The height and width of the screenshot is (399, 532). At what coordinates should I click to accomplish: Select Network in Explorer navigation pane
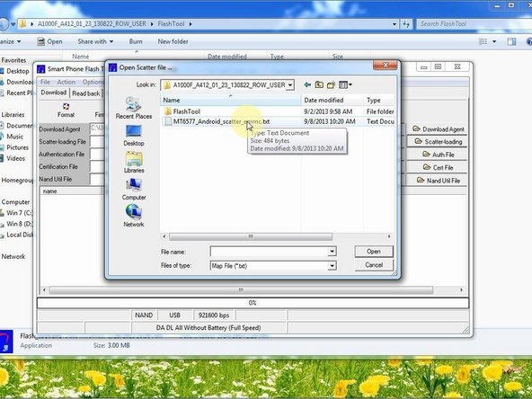click(x=13, y=256)
